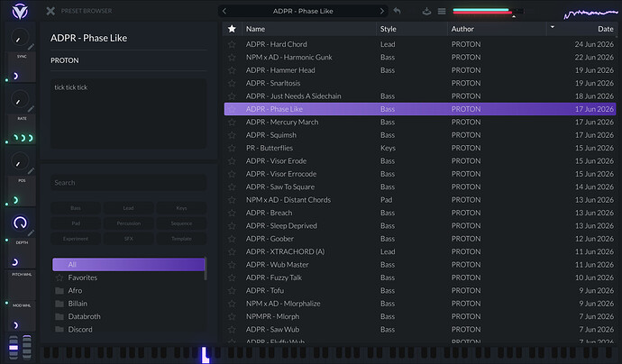Click the tick tick tick comments box

[129, 114]
